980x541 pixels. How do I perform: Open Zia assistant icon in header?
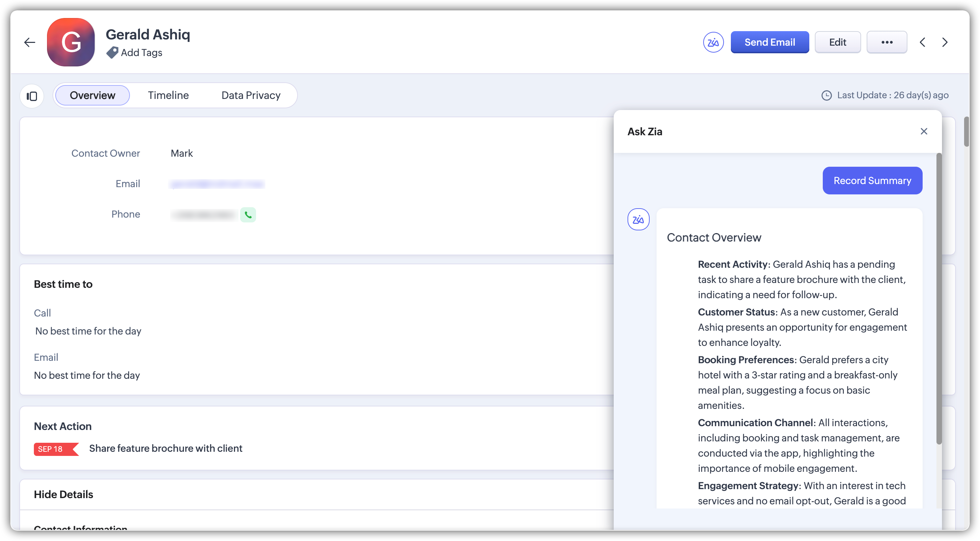[713, 42]
